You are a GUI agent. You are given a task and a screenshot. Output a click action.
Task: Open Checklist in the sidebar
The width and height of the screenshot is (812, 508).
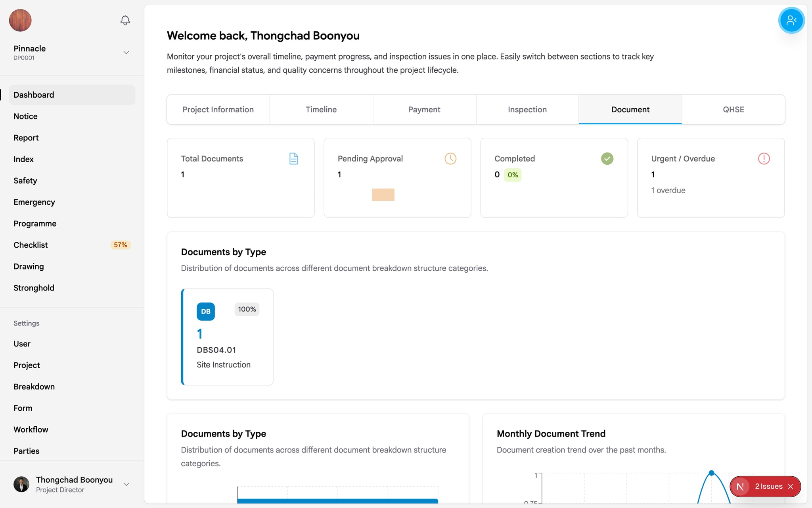[31, 245]
